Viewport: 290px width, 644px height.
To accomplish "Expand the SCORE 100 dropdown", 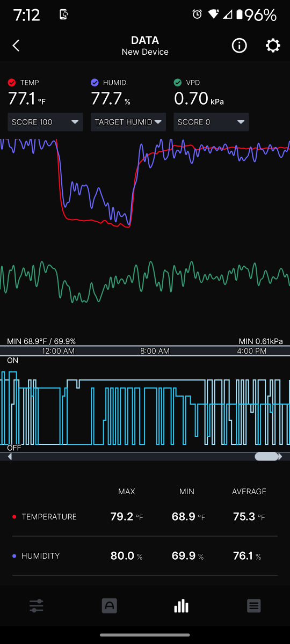I will point(46,122).
